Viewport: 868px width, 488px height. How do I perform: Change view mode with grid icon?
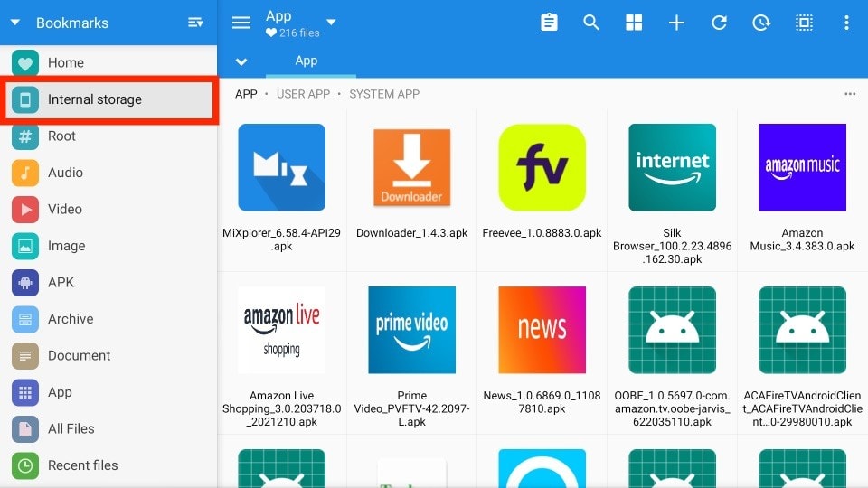[634, 23]
